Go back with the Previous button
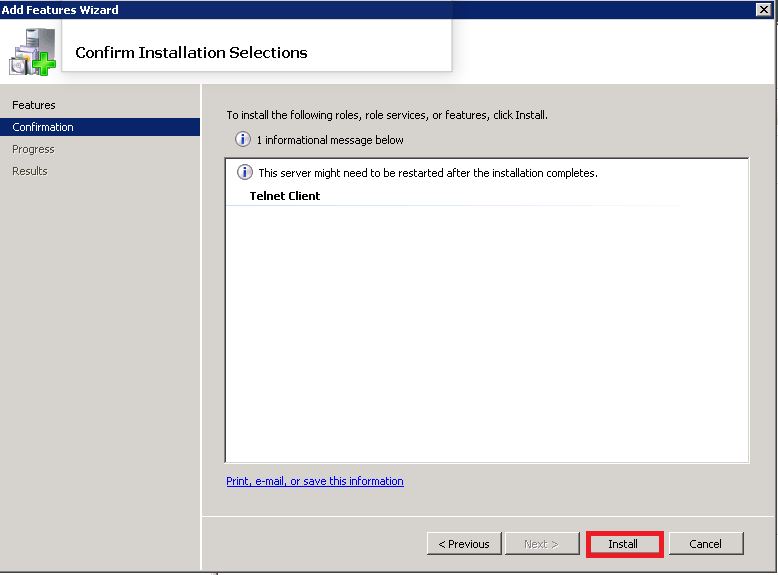Image resolution: width=778 pixels, height=575 pixels. pos(464,544)
